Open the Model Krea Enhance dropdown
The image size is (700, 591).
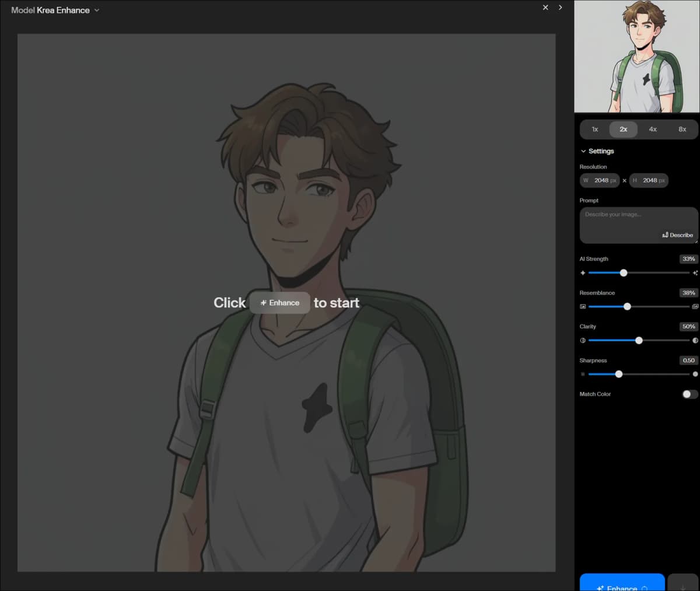point(55,10)
